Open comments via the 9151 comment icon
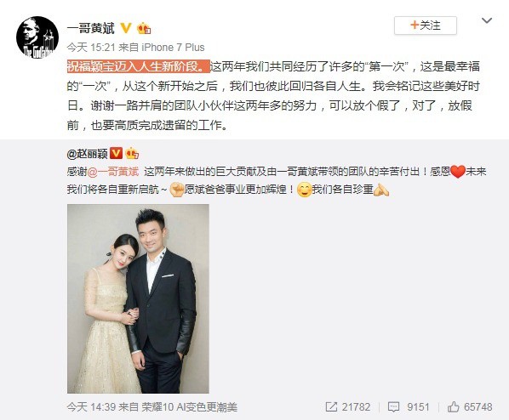The height and width of the screenshot is (420, 509). tap(394, 406)
